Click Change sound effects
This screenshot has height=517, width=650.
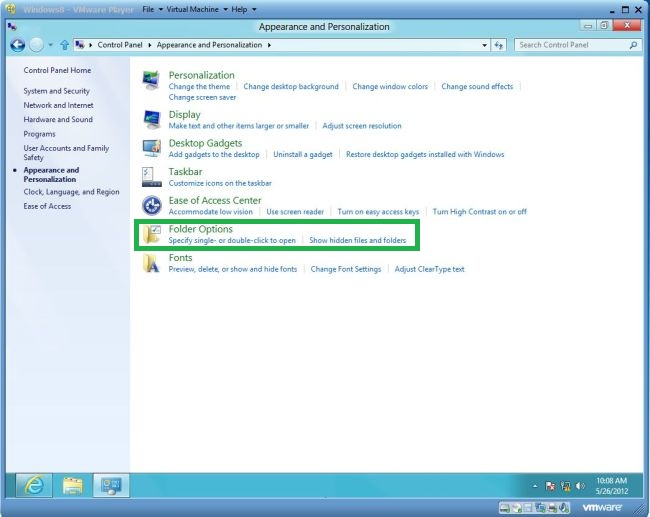(477, 86)
